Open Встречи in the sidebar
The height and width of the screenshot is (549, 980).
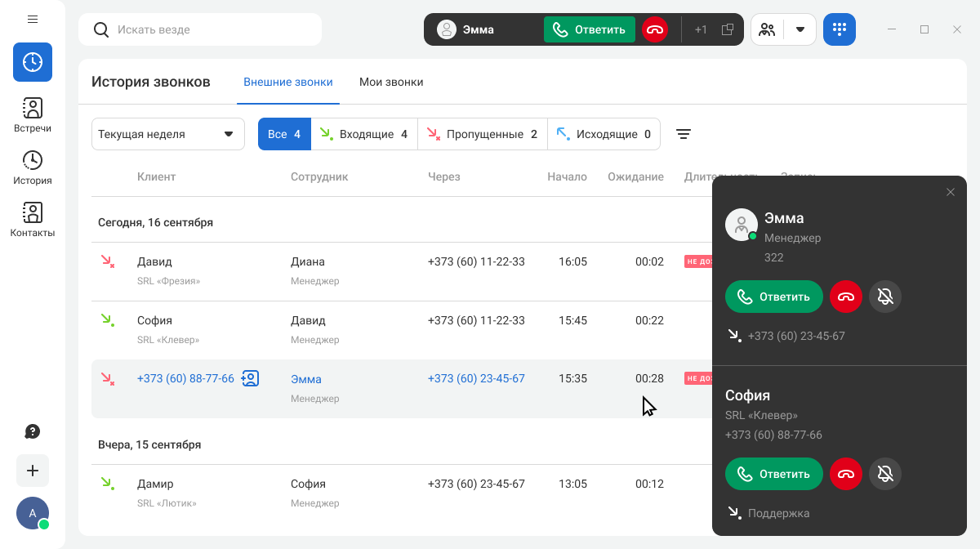click(33, 115)
